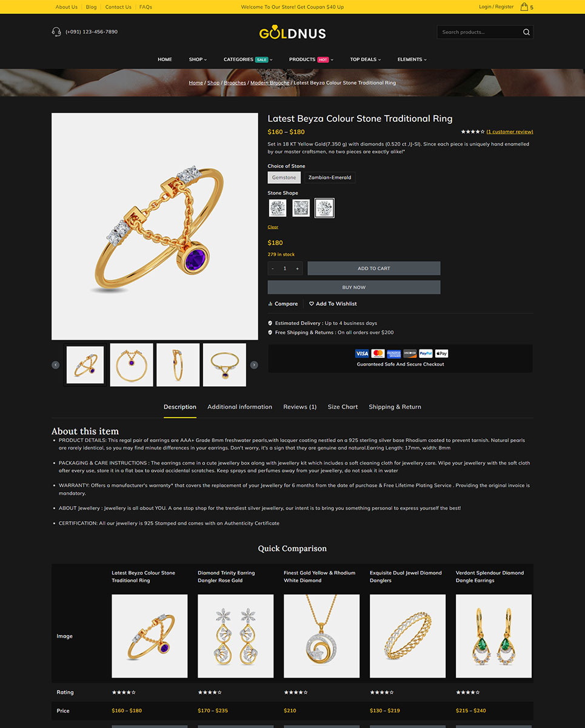
Task: Click the Compare bar chart icon
Action: pyautogui.click(x=270, y=304)
